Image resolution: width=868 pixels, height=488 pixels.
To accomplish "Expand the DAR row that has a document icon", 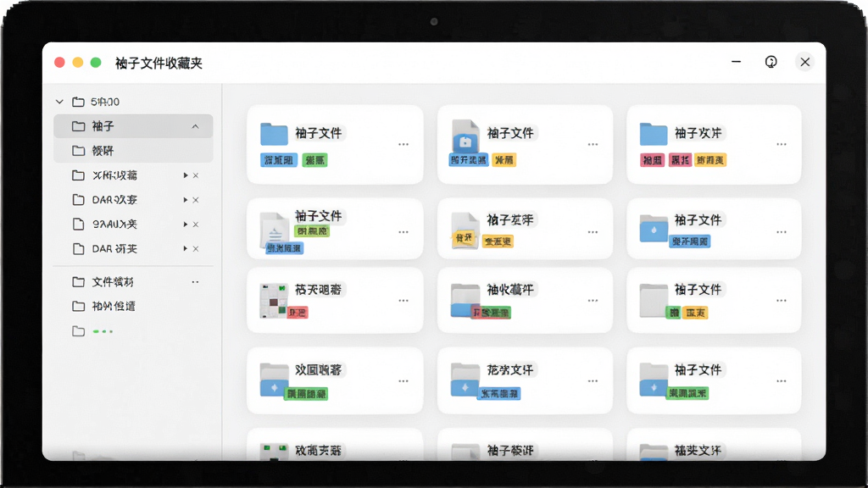I will [186, 248].
